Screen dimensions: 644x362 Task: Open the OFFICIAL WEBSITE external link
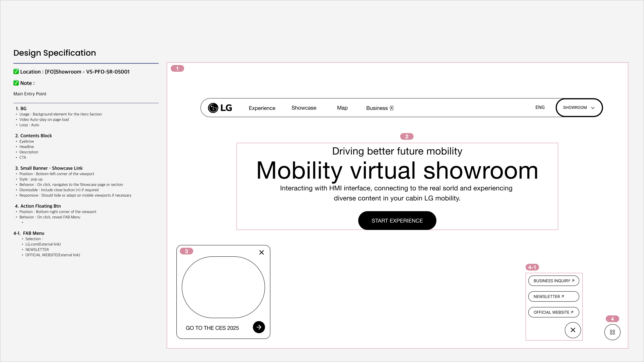553,312
